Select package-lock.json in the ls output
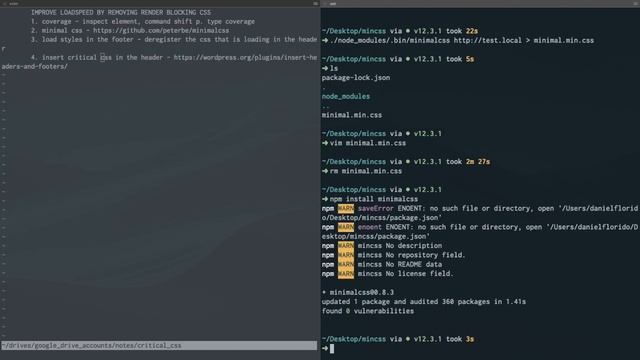 click(356, 78)
